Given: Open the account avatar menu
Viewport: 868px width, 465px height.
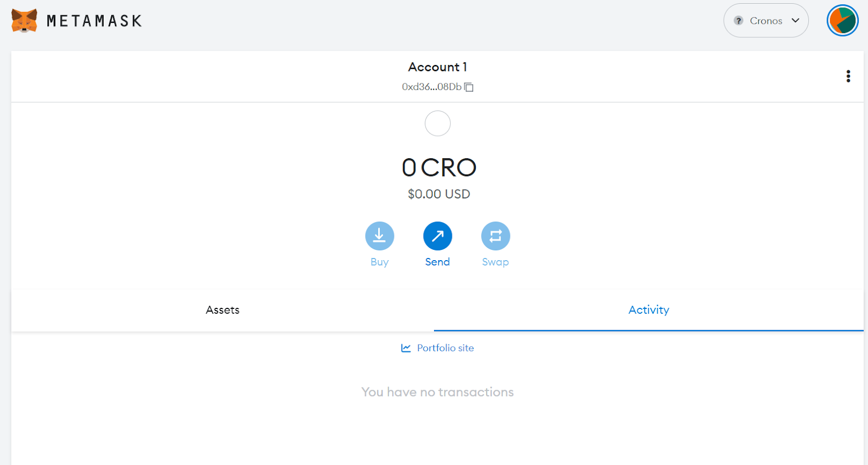Looking at the screenshot, I should 843,21.
